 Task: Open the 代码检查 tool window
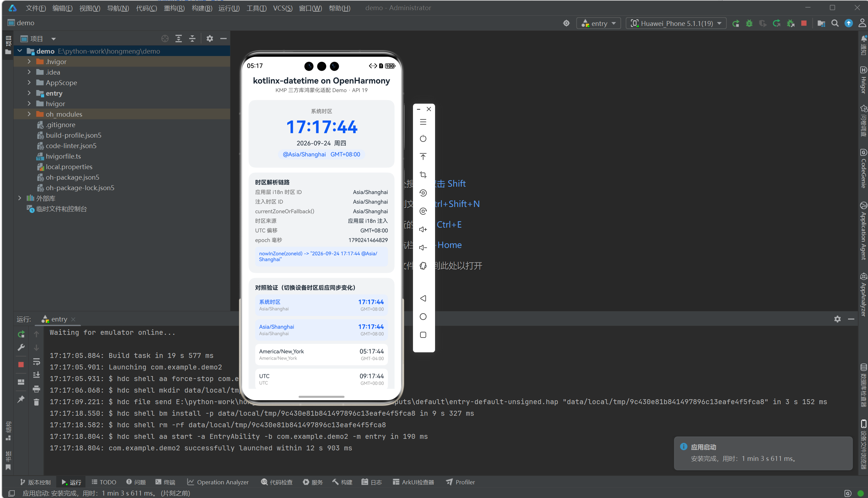click(x=277, y=482)
